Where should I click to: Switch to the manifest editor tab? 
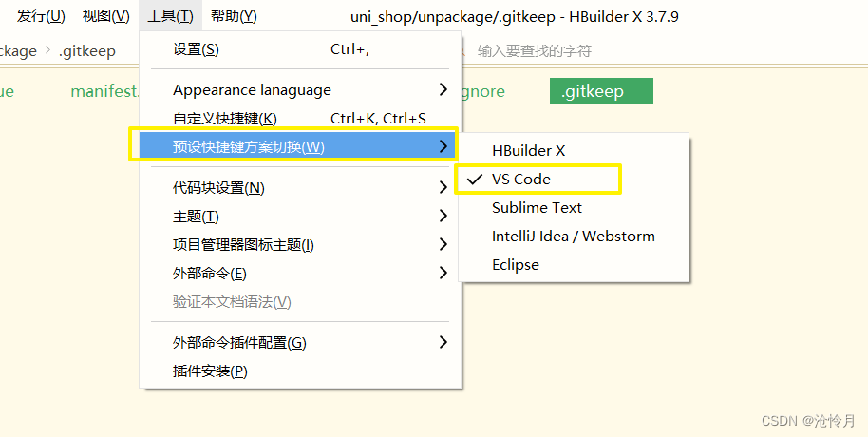pyautogui.click(x=105, y=91)
